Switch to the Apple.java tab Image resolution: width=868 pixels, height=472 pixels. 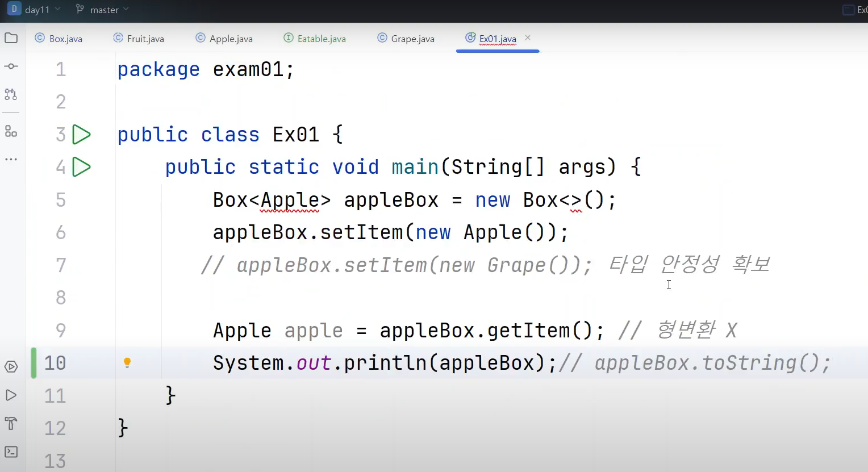click(224, 39)
